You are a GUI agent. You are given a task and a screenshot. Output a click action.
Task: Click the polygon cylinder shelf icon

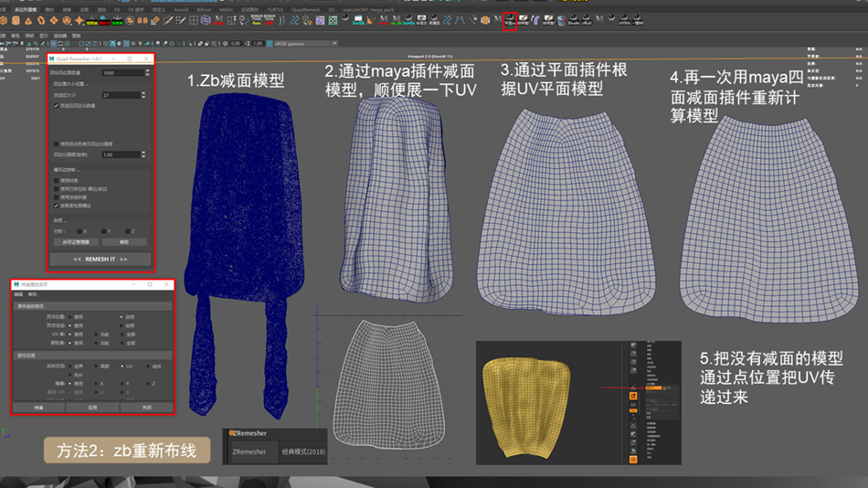point(16,20)
